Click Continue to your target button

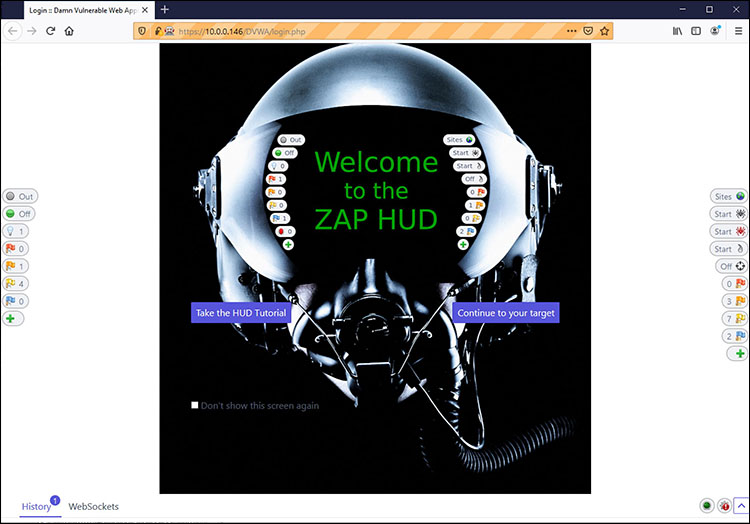pos(506,313)
